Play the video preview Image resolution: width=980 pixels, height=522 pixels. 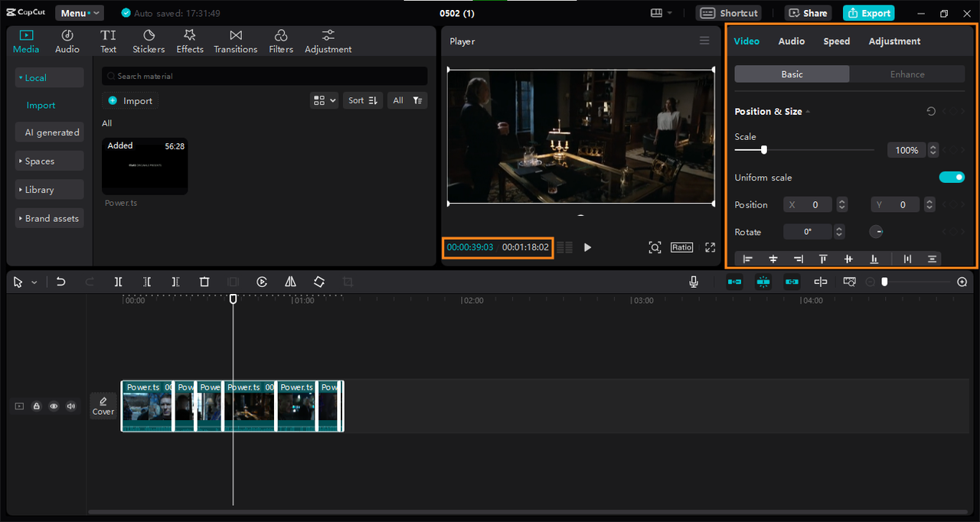pyautogui.click(x=587, y=247)
